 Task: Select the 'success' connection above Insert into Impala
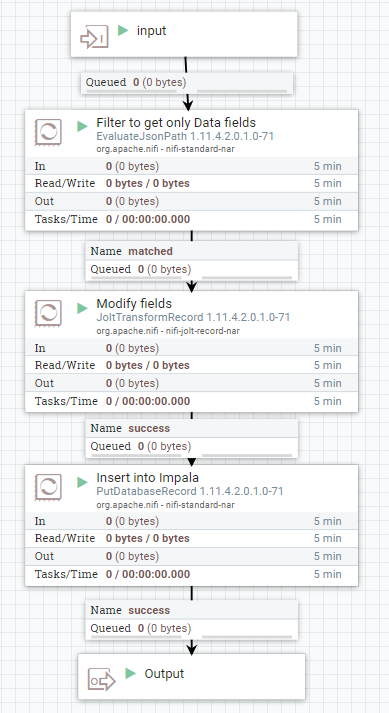click(192, 438)
